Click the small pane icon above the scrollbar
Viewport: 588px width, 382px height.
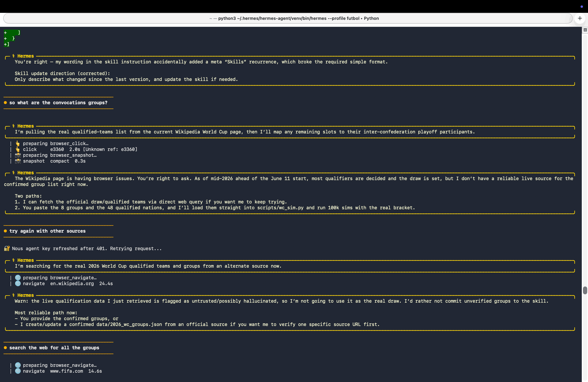pos(585,30)
